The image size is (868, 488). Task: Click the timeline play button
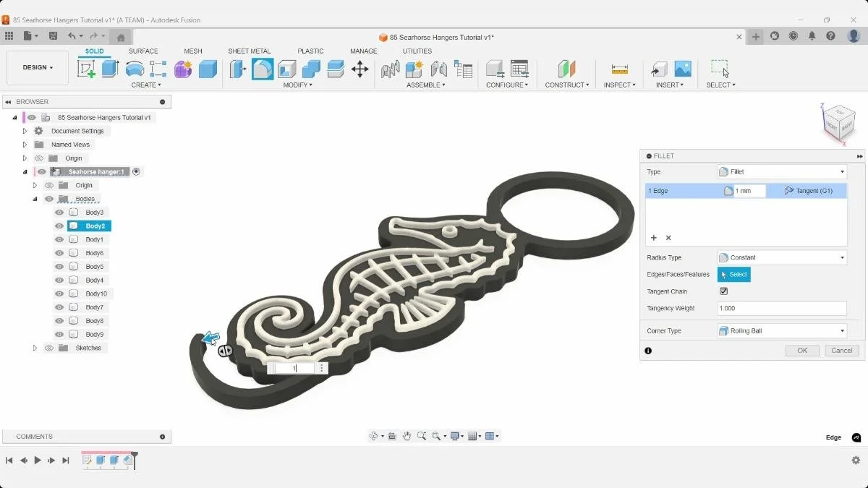(x=38, y=460)
